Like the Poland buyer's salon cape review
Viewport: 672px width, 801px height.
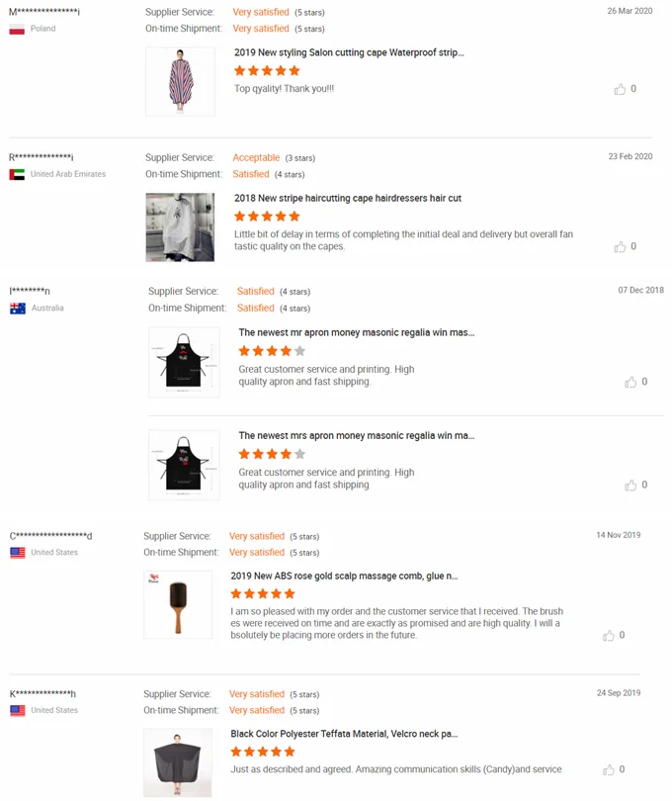tap(620, 89)
